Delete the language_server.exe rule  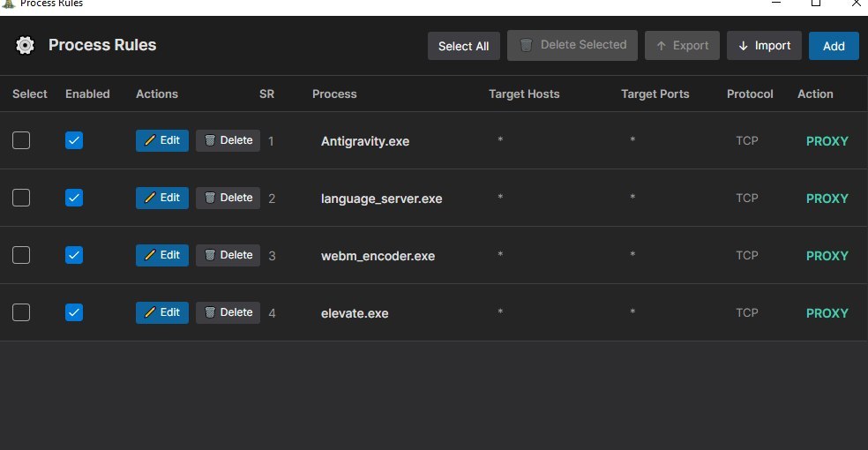(x=228, y=198)
